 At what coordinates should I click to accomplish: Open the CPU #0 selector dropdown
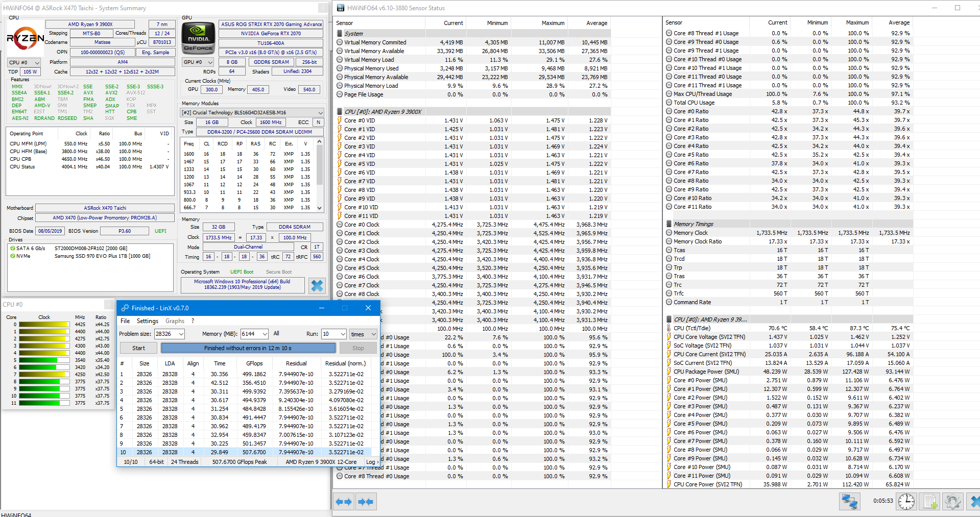click(24, 62)
